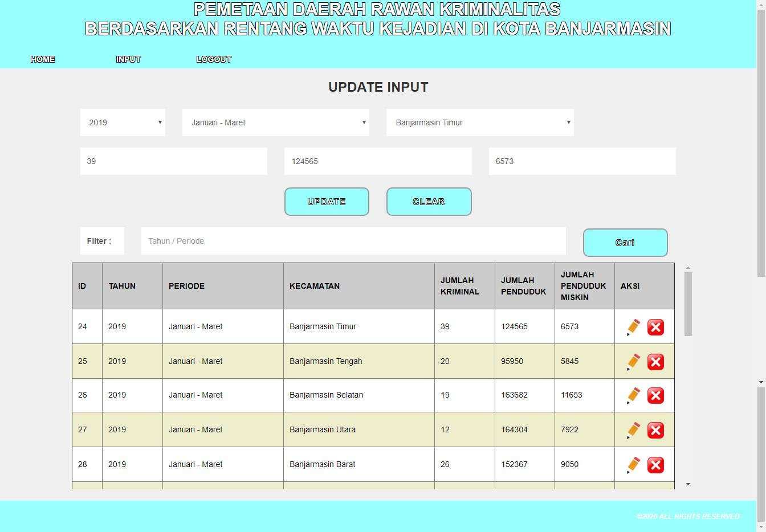This screenshot has height=532, width=766.
Task: Click the Cari search button
Action: tap(625, 243)
